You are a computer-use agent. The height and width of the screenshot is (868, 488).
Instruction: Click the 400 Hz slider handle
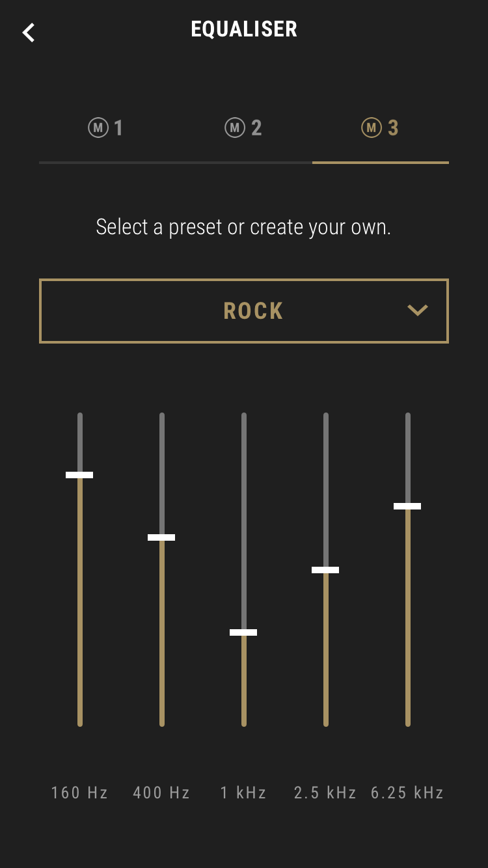tap(161, 537)
